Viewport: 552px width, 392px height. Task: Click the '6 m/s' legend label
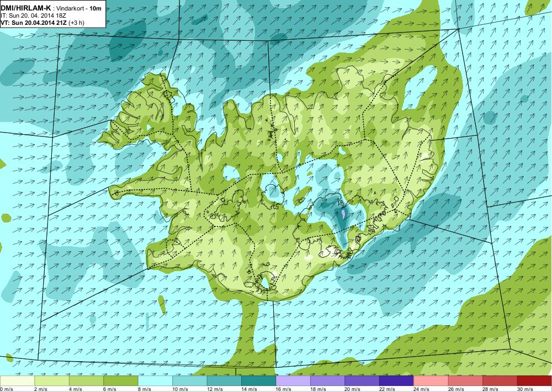[x=110, y=389]
